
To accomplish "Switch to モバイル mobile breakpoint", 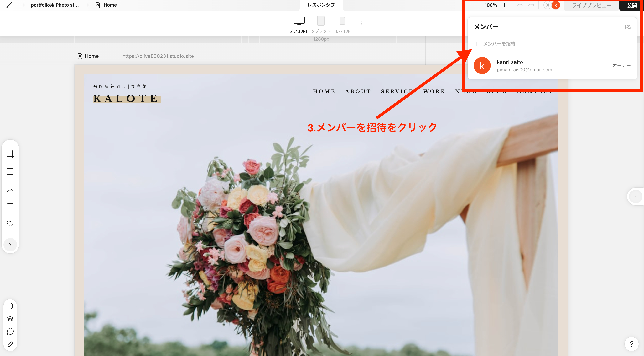I will coord(342,24).
